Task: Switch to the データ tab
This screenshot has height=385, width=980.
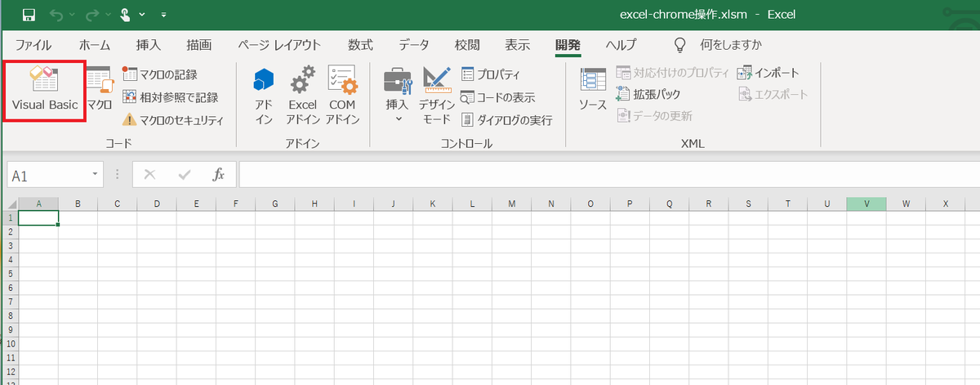Action: 414,44
